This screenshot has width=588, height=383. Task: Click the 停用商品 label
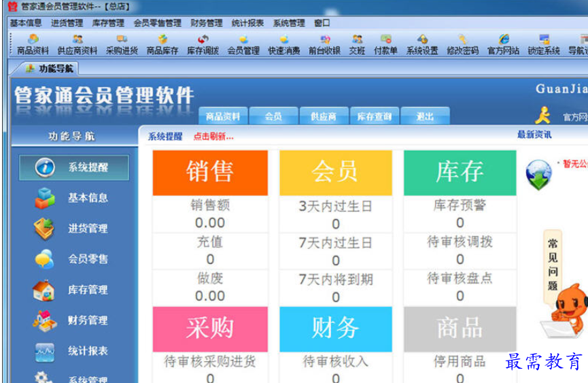tap(460, 362)
